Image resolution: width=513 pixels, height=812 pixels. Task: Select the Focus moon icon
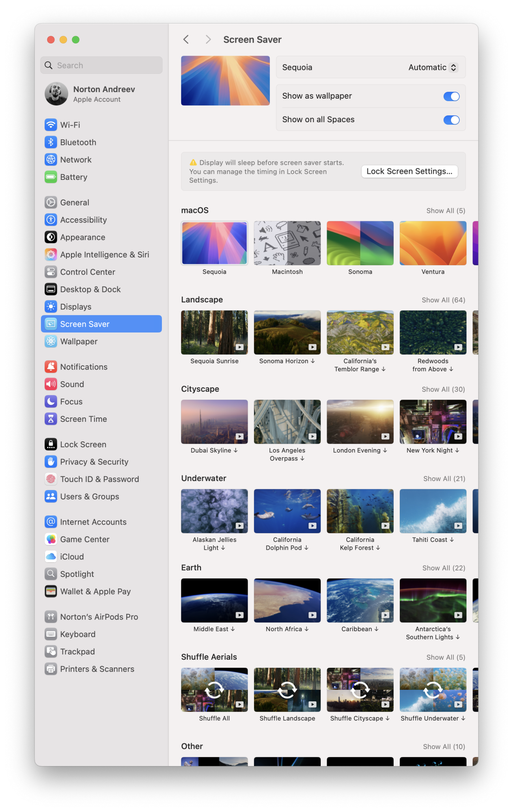click(51, 402)
